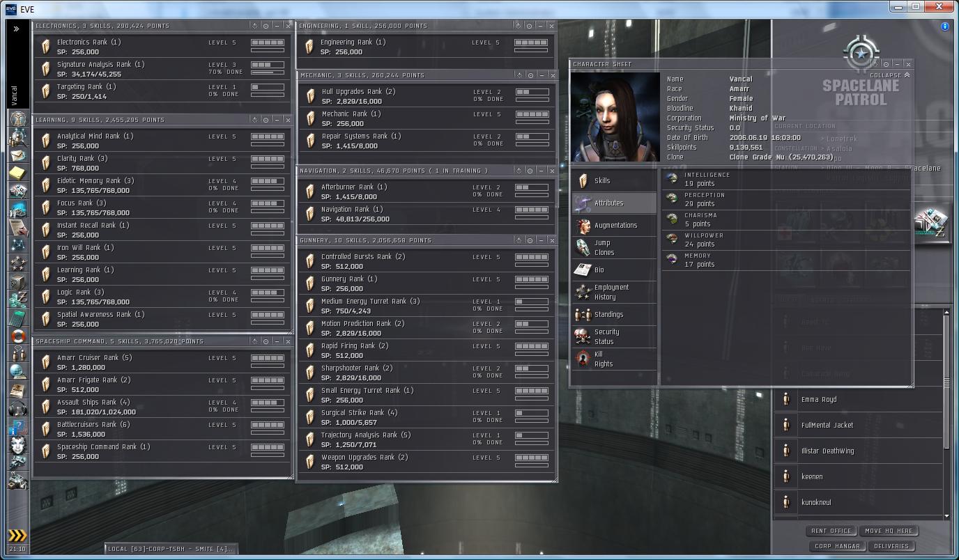Select the Eidetic Memory Rank skill row
Viewport: 959px width, 560px height.
162,185
